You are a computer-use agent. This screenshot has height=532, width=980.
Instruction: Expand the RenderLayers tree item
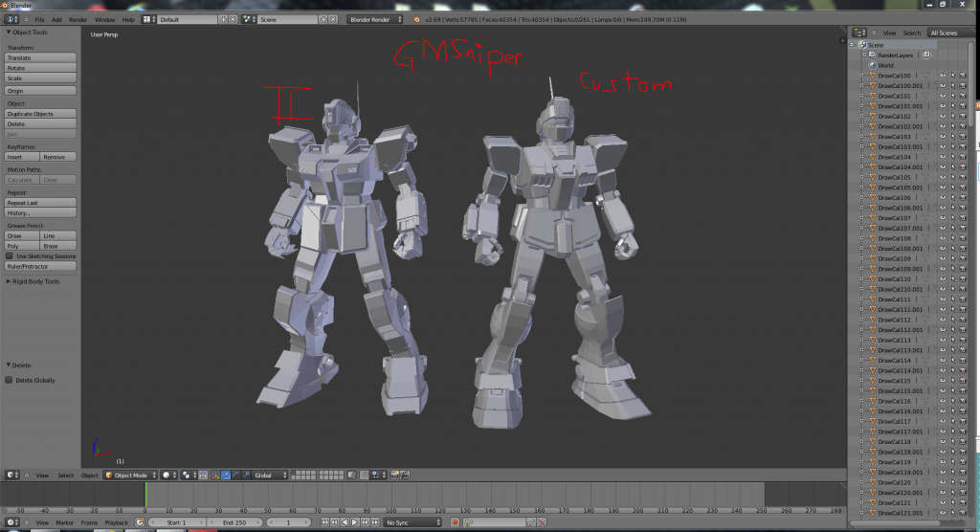tap(864, 55)
